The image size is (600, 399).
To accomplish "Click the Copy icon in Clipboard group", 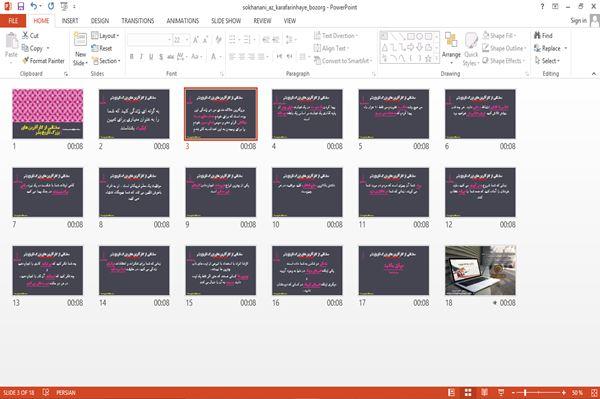I will [25, 48].
